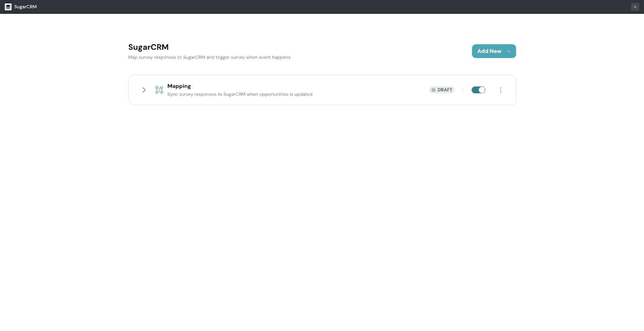
Task: Click empty space inside the Mapping card
Action: tap(370, 90)
